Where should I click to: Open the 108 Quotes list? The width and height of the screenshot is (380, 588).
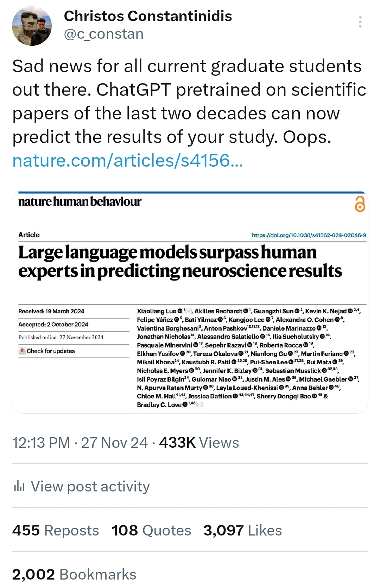tap(151, 531)
